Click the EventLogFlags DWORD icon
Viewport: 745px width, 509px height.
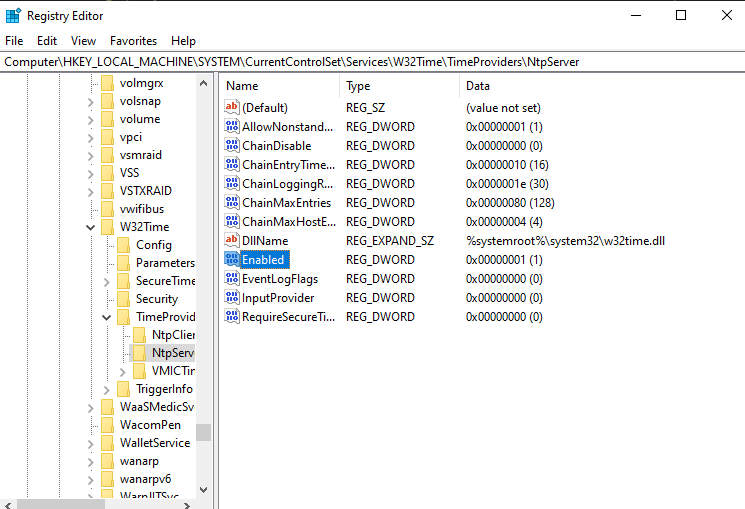coord(232,279)
